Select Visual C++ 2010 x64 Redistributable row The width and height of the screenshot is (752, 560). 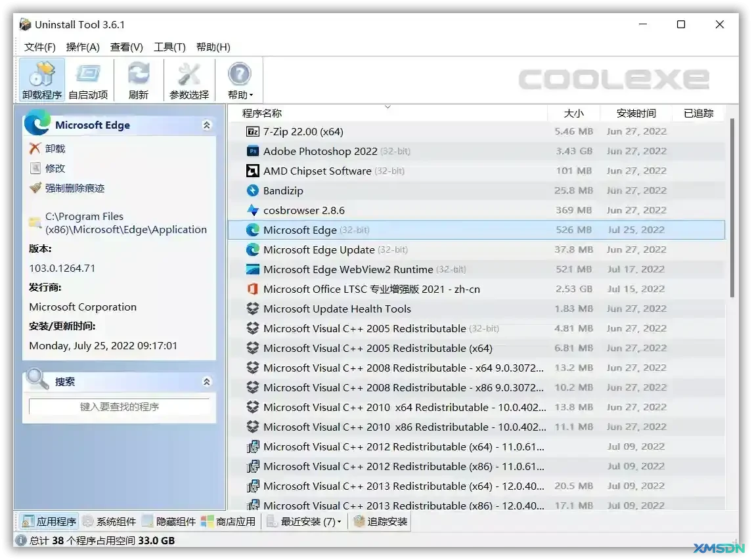pyautogui.click(x=477, y=406)
